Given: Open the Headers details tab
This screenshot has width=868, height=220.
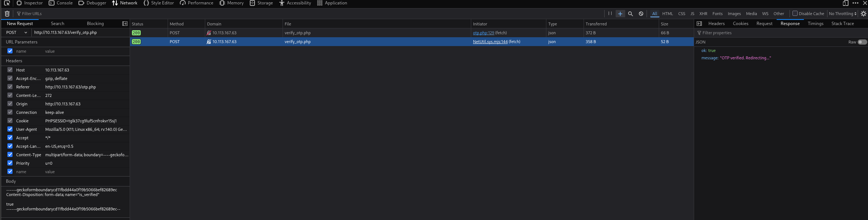Looking at the screenshot, I should point(716,24).
